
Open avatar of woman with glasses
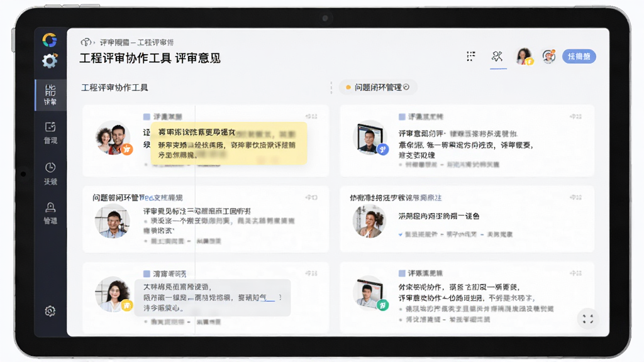pyautogui.click(x=113, y=294)
